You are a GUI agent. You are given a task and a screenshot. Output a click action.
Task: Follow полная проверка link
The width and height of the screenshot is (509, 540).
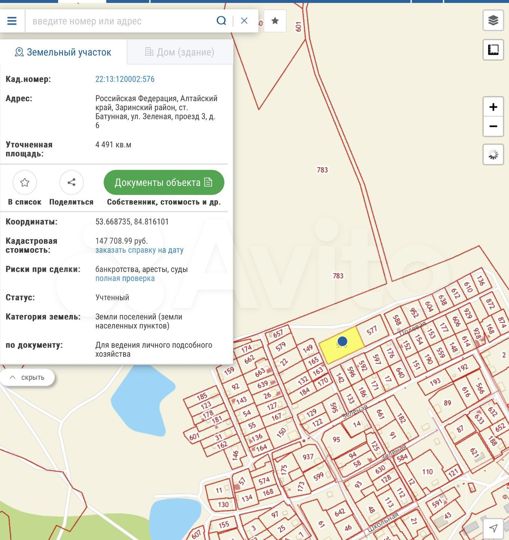(125, 278)
